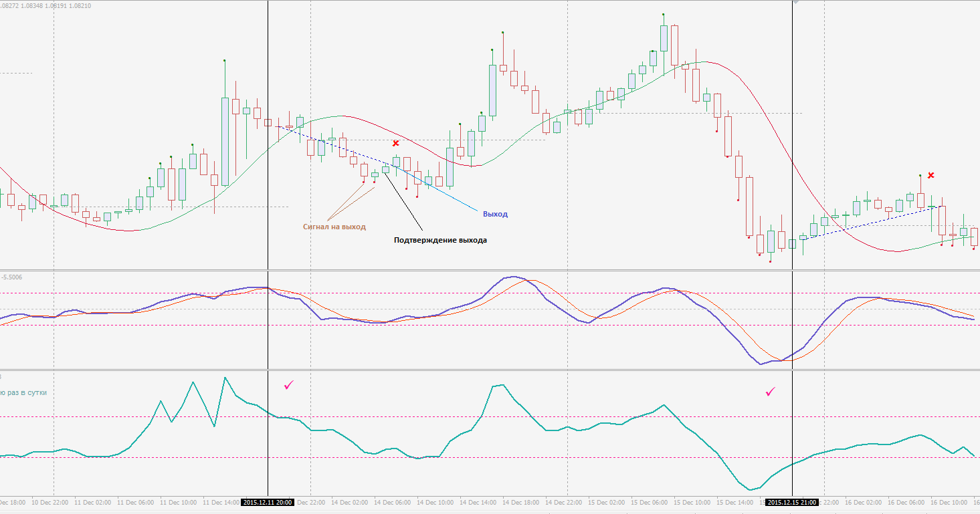Click the blue 'Выход' text label
The width and height of the screenshot is (980, 514).
pos(495,214)
